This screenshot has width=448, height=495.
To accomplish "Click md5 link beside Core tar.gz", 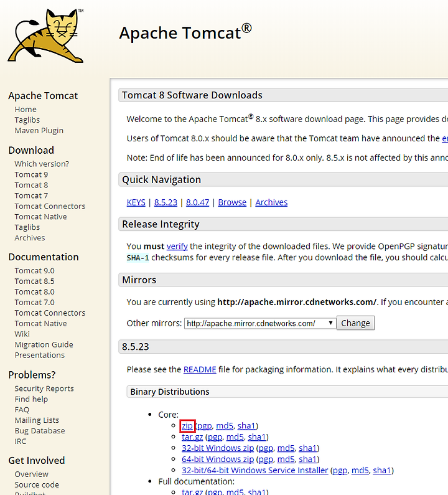I will pos(235,437).
